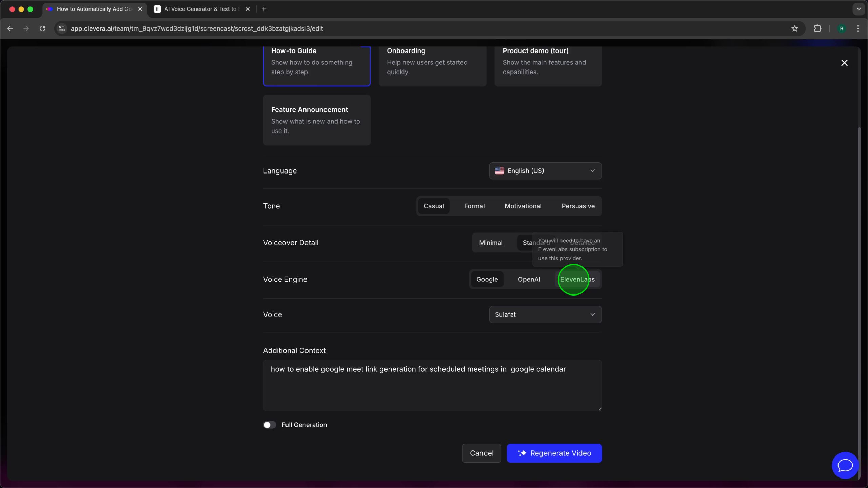Select the Formal tone option
This screenshot has height=488, width=868.
click(474, 206)
